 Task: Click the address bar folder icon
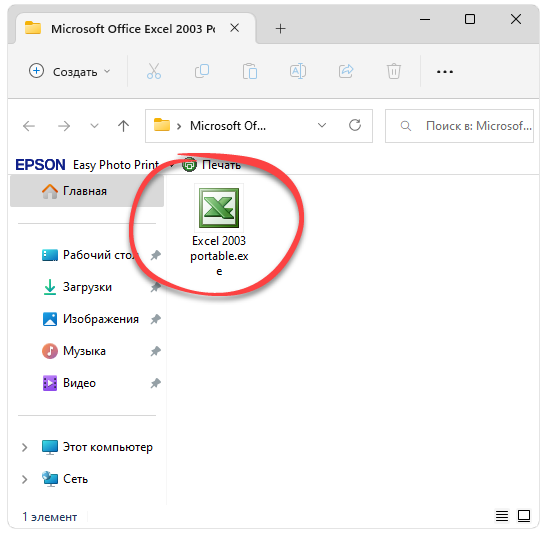(x=162, y=125)
